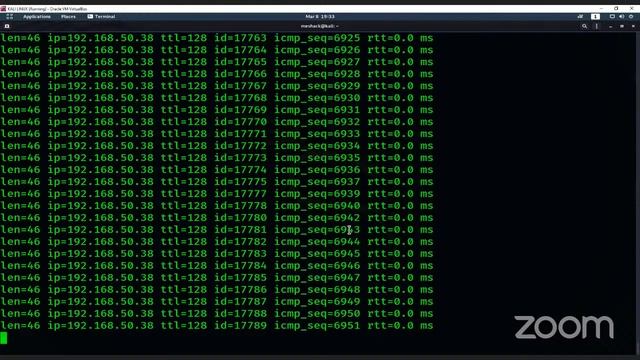Screen dimensions: 640x360
Task: Click "len=46" in the icmp_seq=6939 row
Action: (20, 194)
